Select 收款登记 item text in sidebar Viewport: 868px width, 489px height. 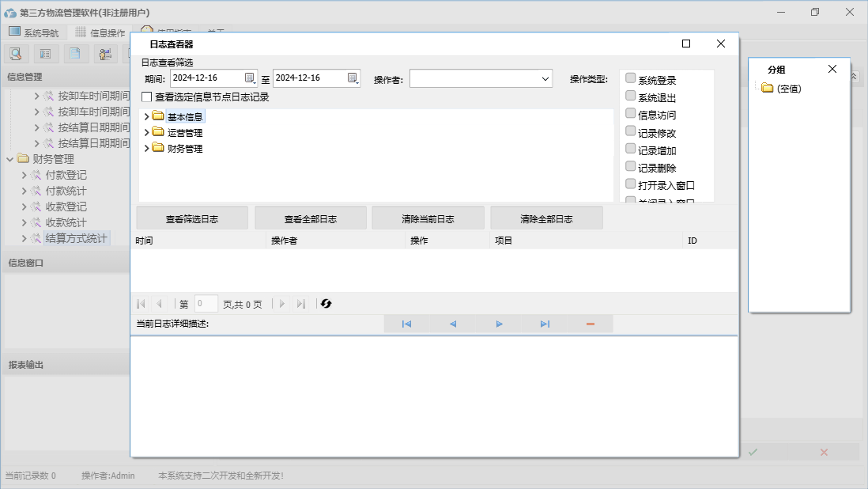[x=66, y=207]
